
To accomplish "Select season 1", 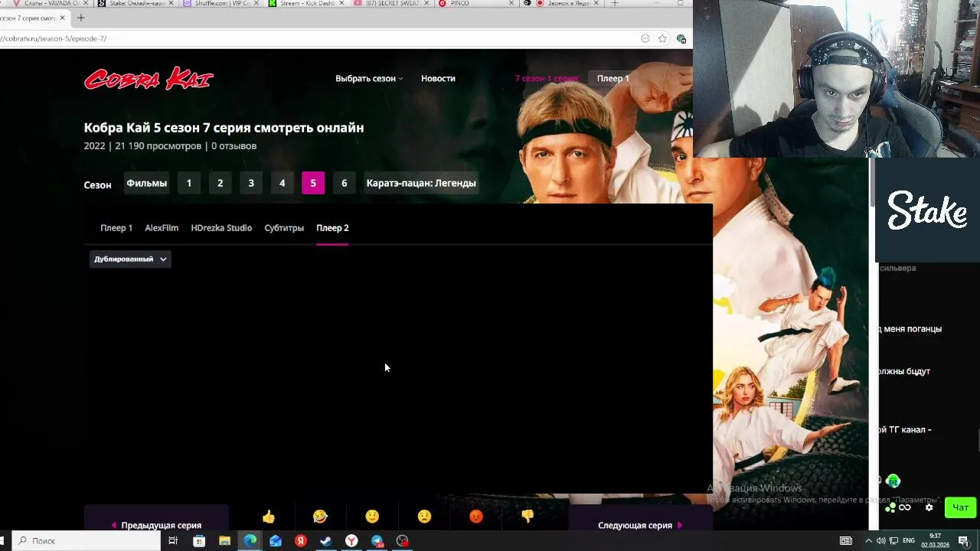I will [x=189, y=183].
